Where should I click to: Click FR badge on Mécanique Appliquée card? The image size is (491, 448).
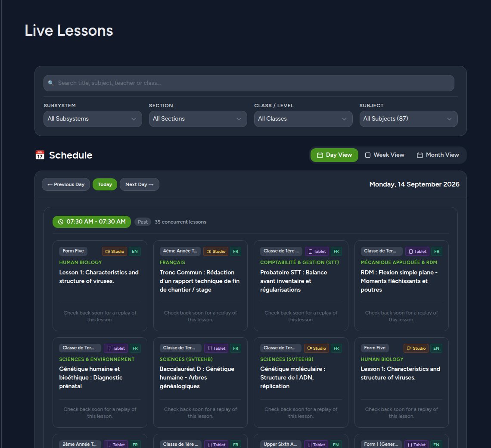pyautogui.click(x=436, y=251)
